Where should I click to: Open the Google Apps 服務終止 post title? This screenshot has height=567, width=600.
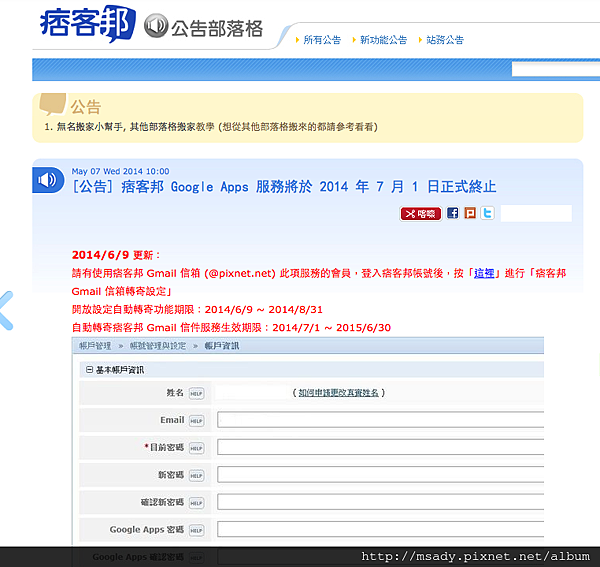pyautogui.click(x=284, y=187)
